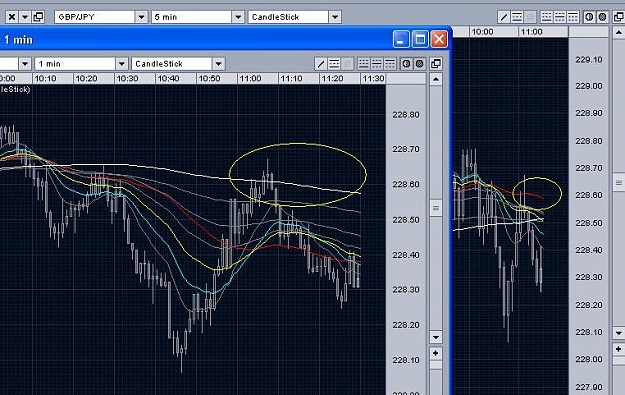Select middle-solid line layout in 5 min chart
Image resolution: width=625 pixels, height=395 pixels.
tap(560, 17)
